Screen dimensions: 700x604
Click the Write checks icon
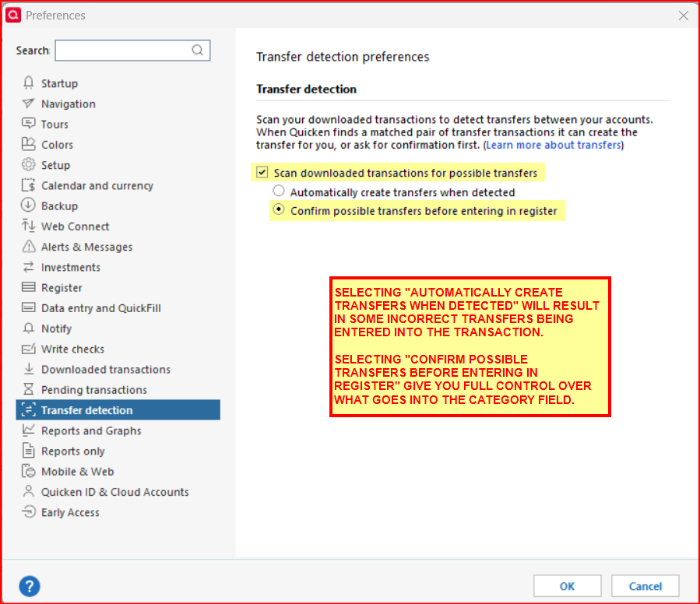[x=29, y=349]
